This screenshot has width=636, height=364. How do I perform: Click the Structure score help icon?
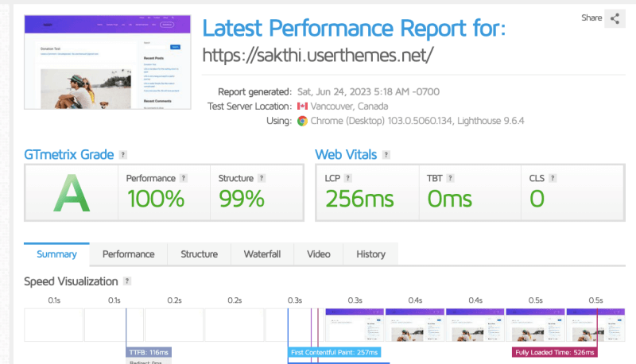pos(262,178)
